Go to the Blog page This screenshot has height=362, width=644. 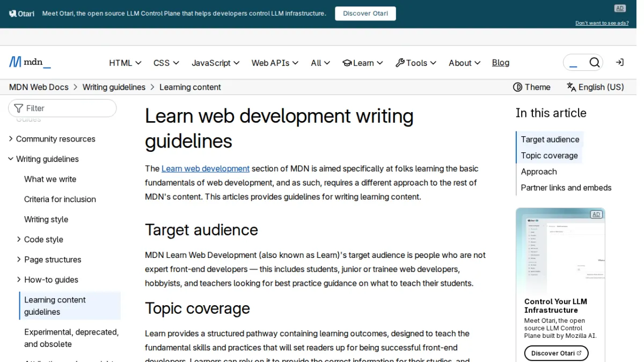pos(500,63)
